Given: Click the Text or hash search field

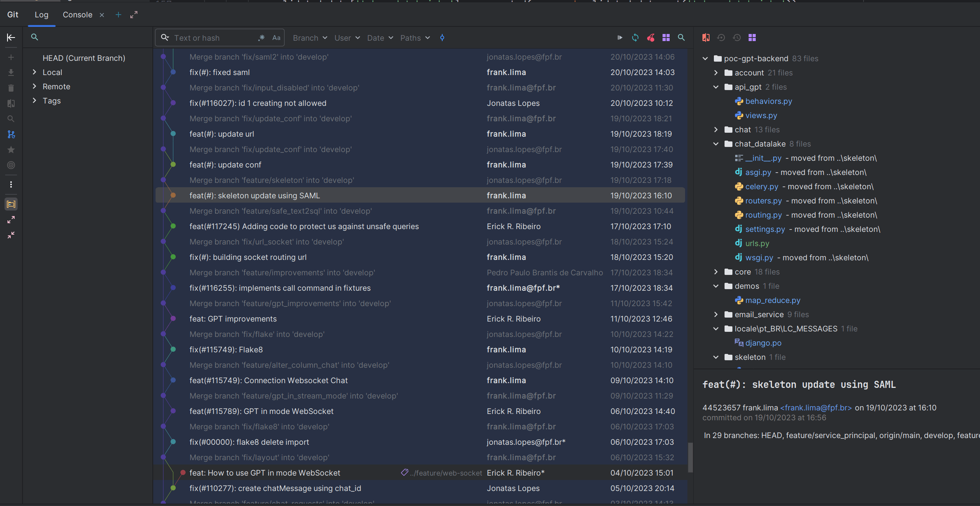Looking at the screenshot, I should [213, 38].
